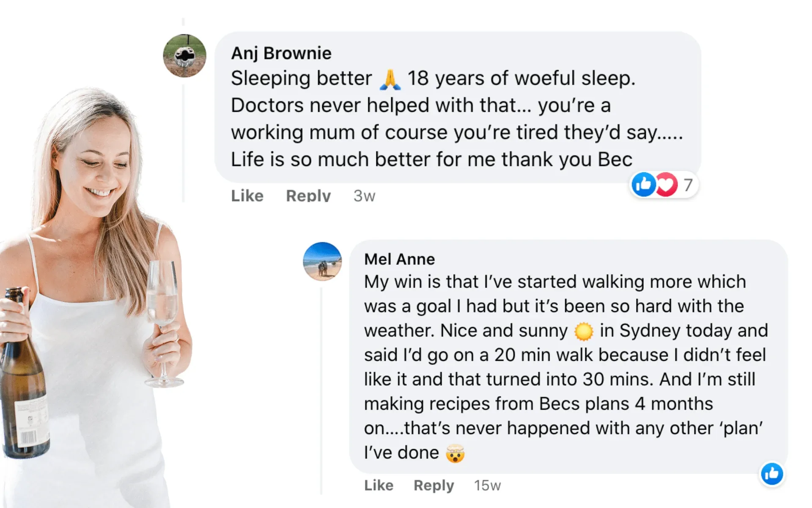Reply to Anj Brownie's comment
Viewport: 812px width, 508px height.
[307, 195]
